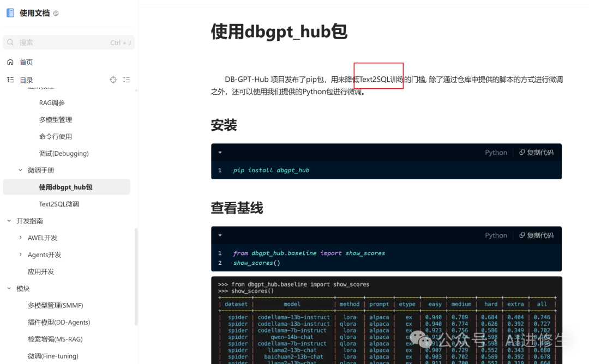Expand the Agents开发 chevron

pyautogui.click(x=20, y=254)
